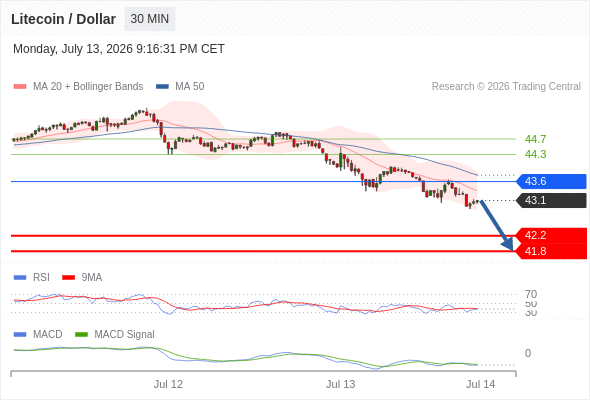This screenshot has width=590, height=400.
Task: Click the Jul 14 date axis label
Action: (x=481, y=384)
